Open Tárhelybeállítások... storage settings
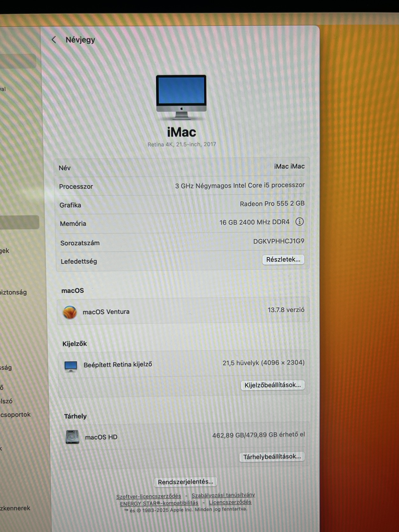The image size is (399, 532). coord(272,457)
